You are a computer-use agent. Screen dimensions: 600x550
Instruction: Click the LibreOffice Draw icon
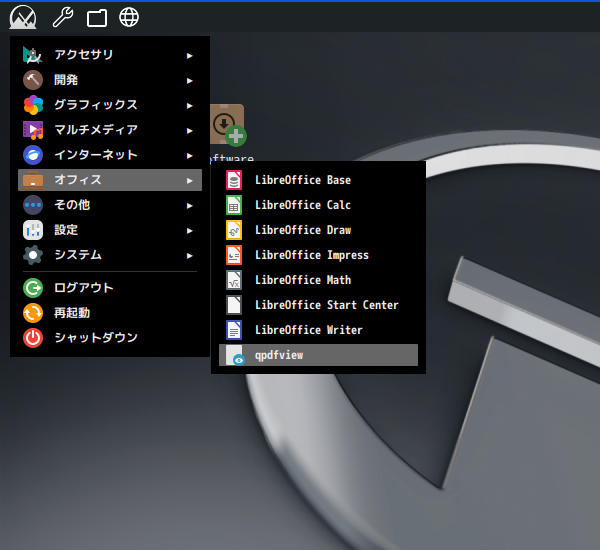tap(234, 230)
